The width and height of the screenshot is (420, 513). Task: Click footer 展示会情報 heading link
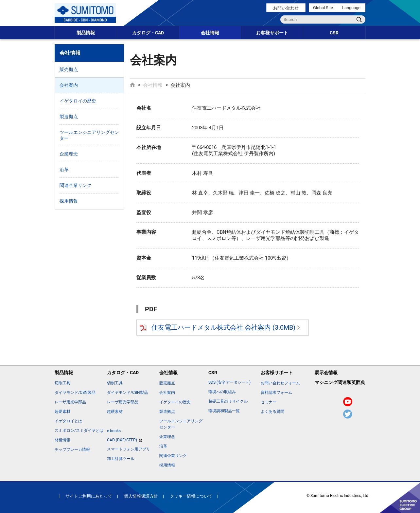pyautogui.click(x=326, y=373)
